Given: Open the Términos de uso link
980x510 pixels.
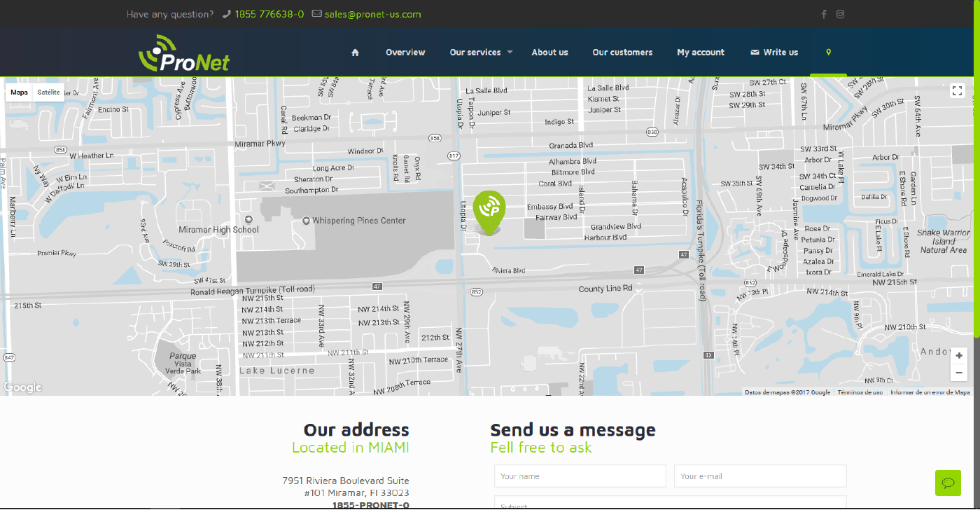Looking at the screenshot, I should click(x=860, y=392).
